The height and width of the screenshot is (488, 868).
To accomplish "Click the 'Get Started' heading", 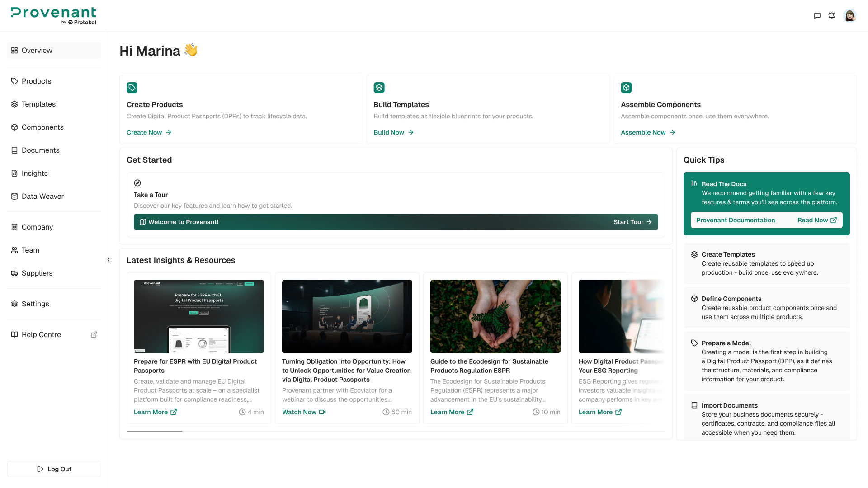I will tap(149, 160).
